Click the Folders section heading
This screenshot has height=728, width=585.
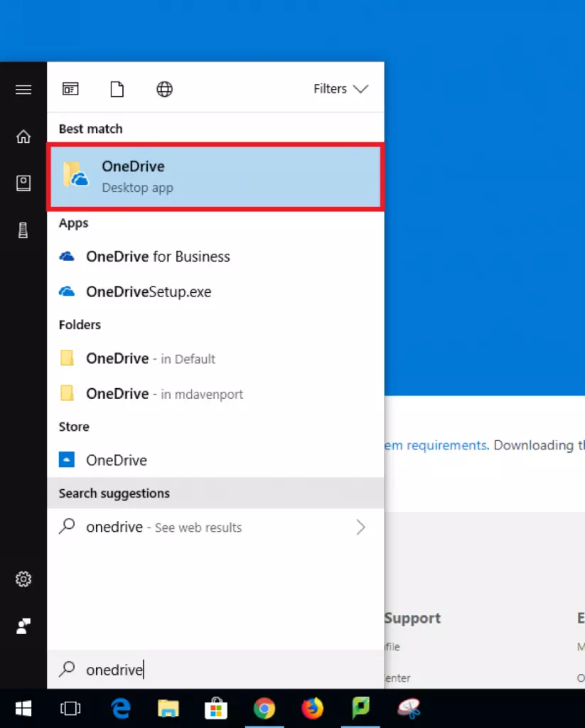point(80,324)
